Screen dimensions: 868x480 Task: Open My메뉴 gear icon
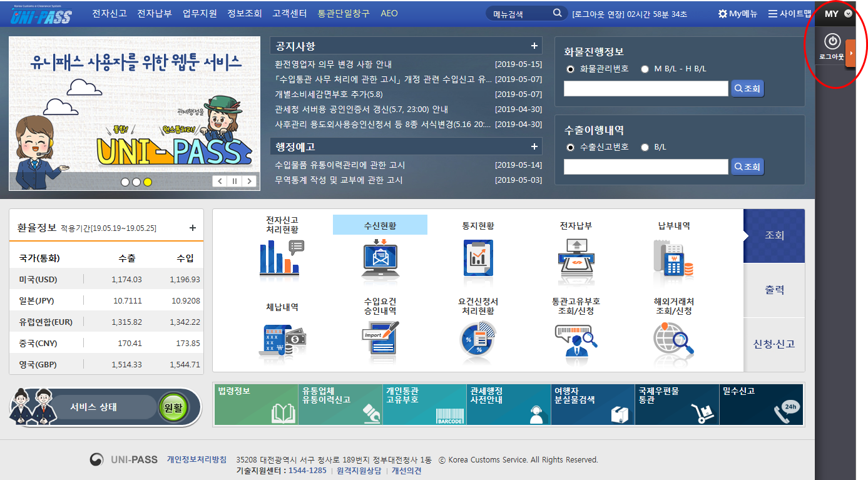722,14
